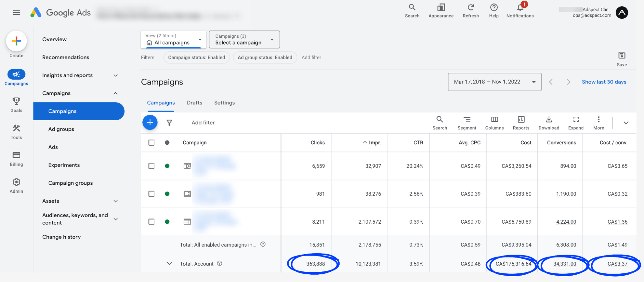Click the Add filter field beside funnel icon
The width and height of the screenshot is (644, 282).
click(203, 122)
